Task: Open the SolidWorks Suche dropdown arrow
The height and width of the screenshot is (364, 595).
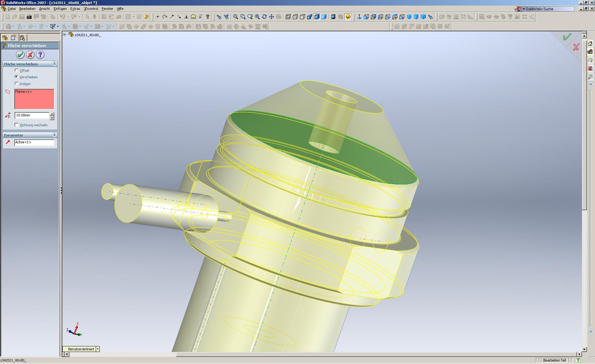Action: 524,9
